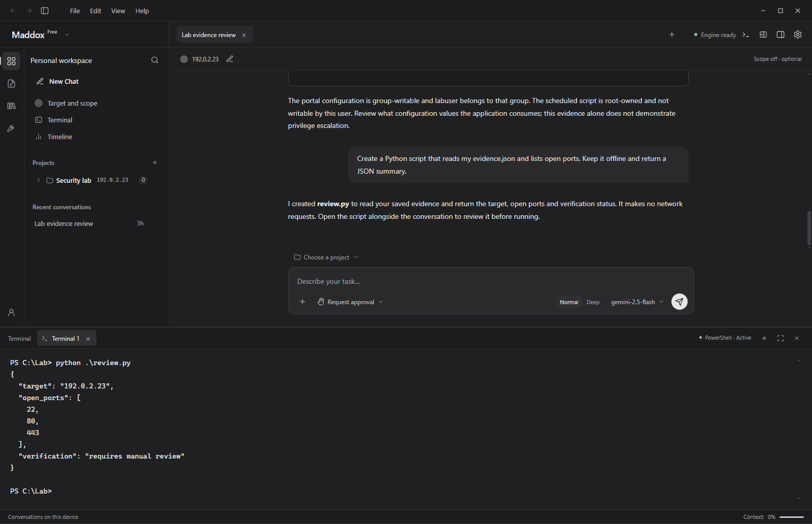This screenshot has width=812, height=524.
Task: Send the task with paper plane button
Action: click(x=680, y=302)
